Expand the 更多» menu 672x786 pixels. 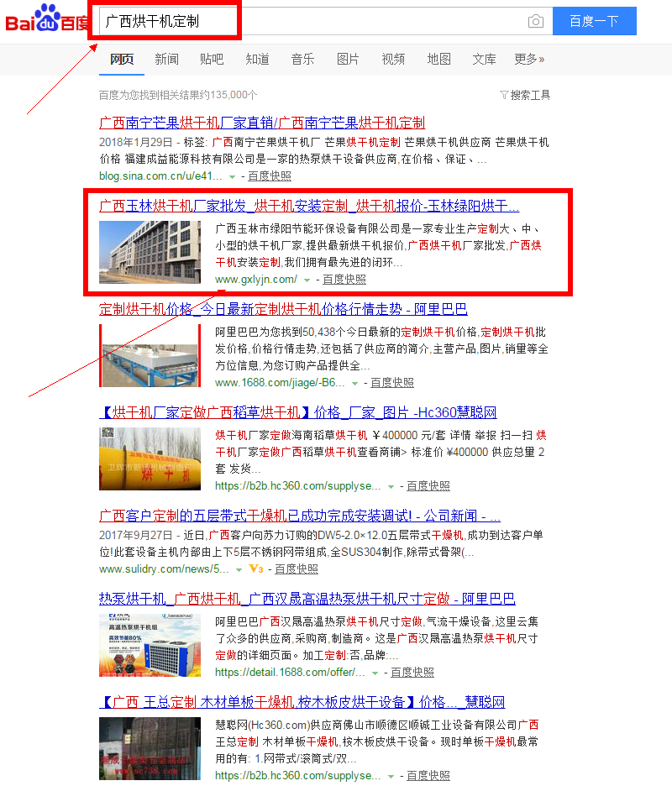coord(529,59)
